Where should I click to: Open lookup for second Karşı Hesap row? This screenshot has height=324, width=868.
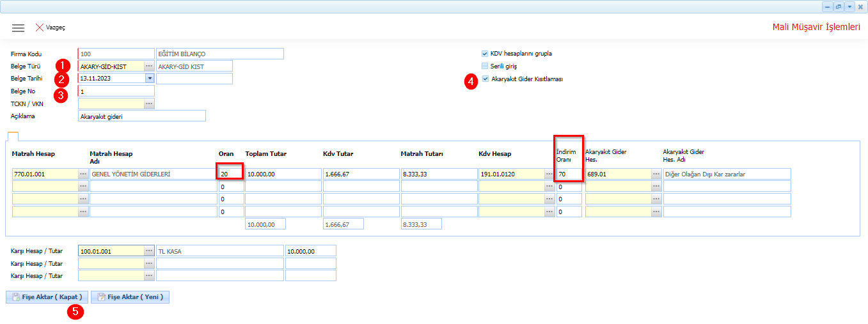149,263
